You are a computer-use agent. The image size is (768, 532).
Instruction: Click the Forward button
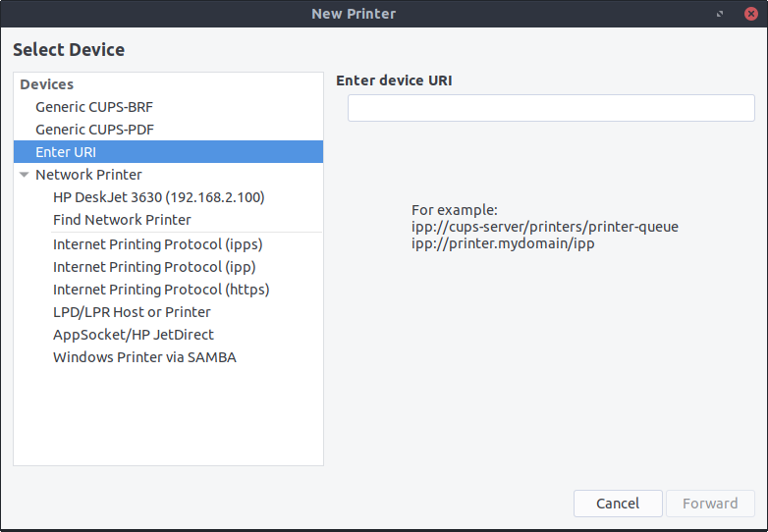pyautogui.click(x=710, y=504)
